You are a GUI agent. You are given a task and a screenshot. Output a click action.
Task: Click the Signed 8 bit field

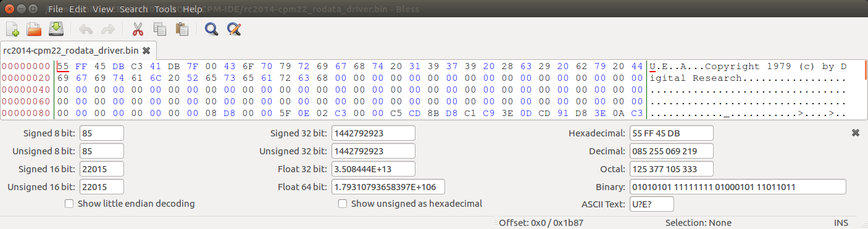pyautogui.click(x=102, y=133)
